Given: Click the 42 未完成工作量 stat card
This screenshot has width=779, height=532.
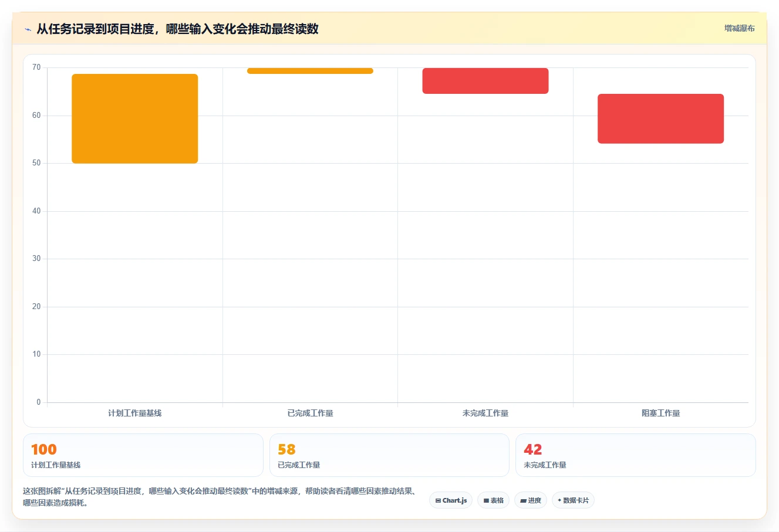Looking at the screenshot, I should tap(635, 455).
